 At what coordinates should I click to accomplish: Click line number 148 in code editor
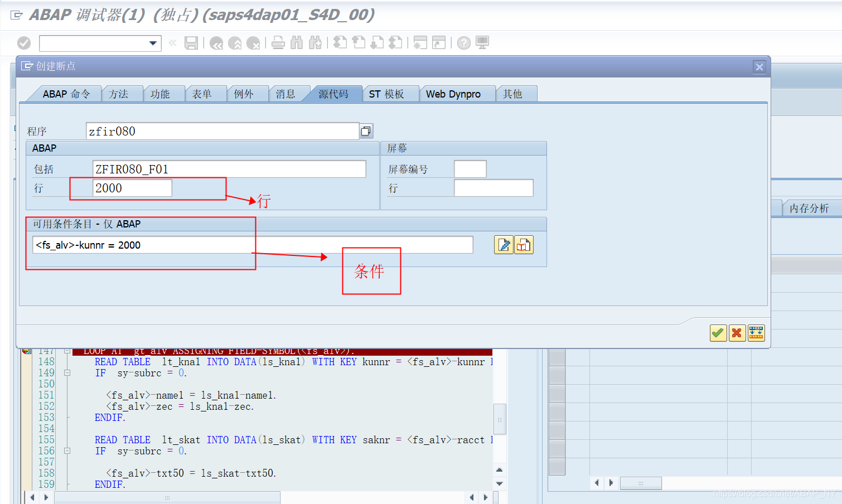[47, 362]
